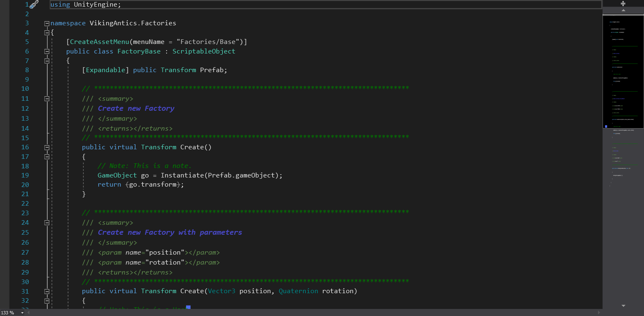Collapse the Create() method on line 16
The height and width of the screenshot is (316, 644).
(x=47, y=147)
